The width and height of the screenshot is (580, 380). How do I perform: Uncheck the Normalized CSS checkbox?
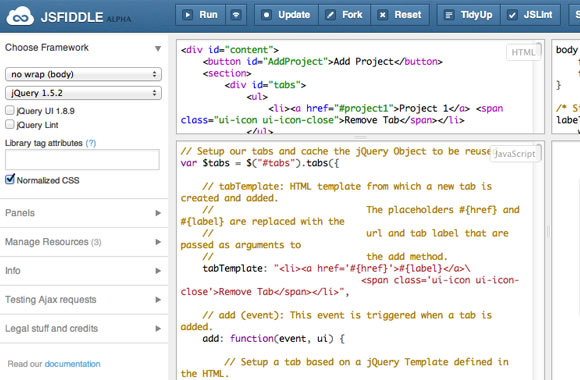(10, 179)
